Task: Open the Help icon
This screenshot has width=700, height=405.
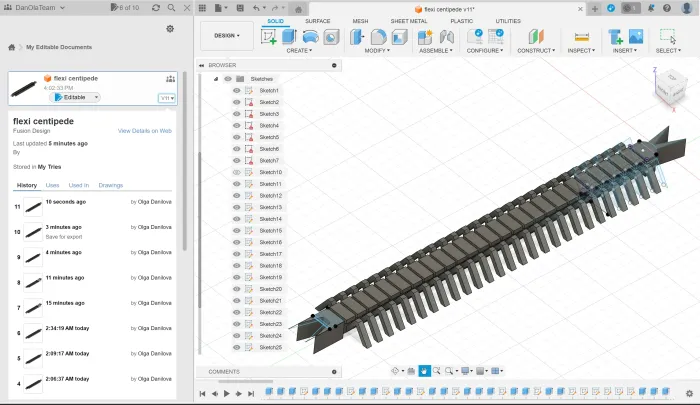Action: 667,8
